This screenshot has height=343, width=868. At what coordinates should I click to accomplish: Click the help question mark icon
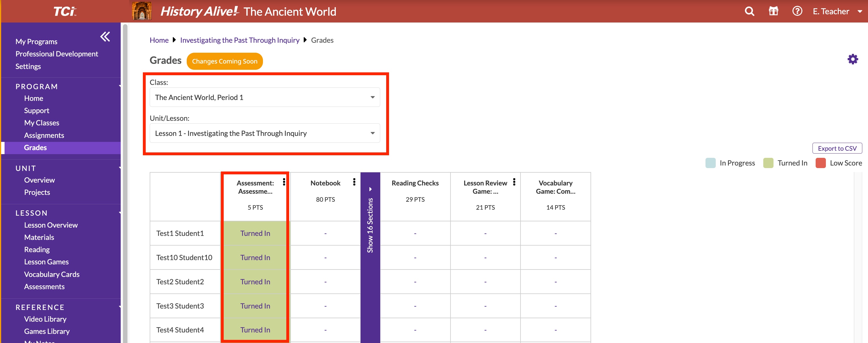click(x=797, y=11)
